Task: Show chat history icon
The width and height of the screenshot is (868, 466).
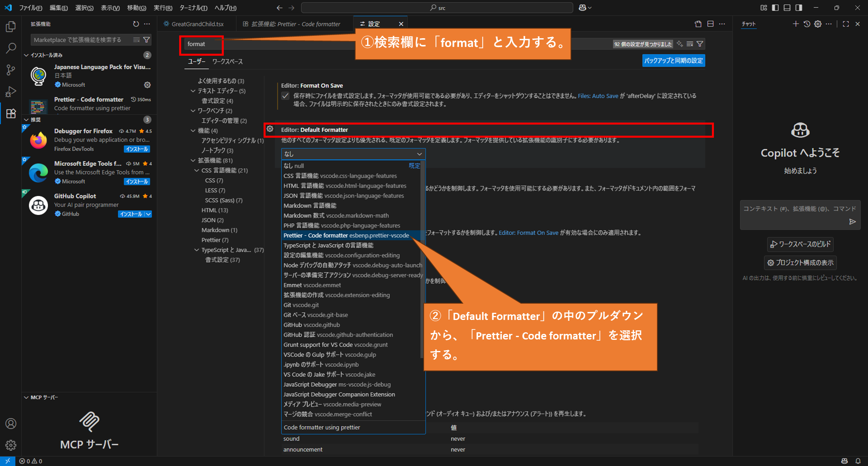Action: pos(807,24)
